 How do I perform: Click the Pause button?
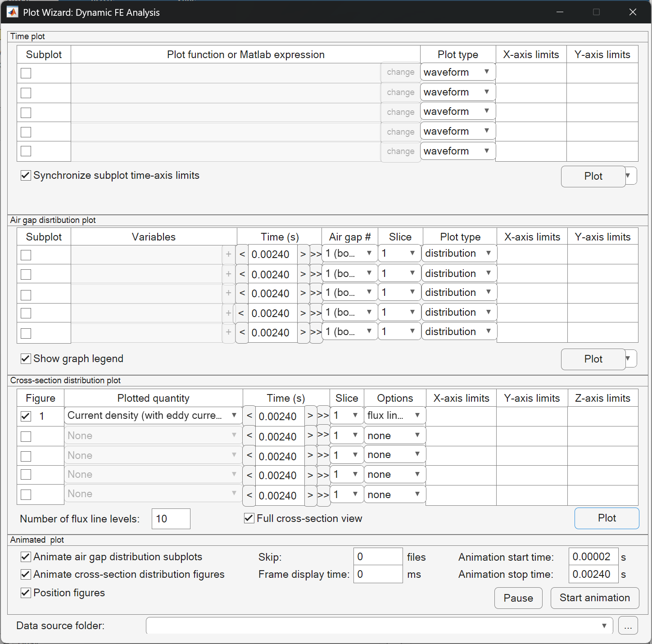[x=518, y=598]
